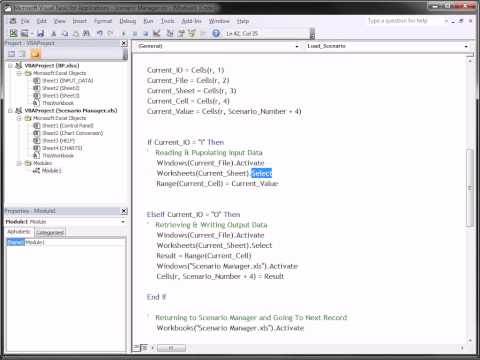Screen dimensions: 480x360
Task: Switch to the Alphabetic properties tab
Action: coord(19,232)
